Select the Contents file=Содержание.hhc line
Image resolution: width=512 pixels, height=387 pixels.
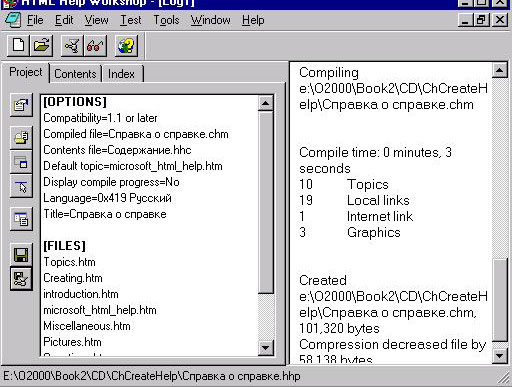[117, 150]
